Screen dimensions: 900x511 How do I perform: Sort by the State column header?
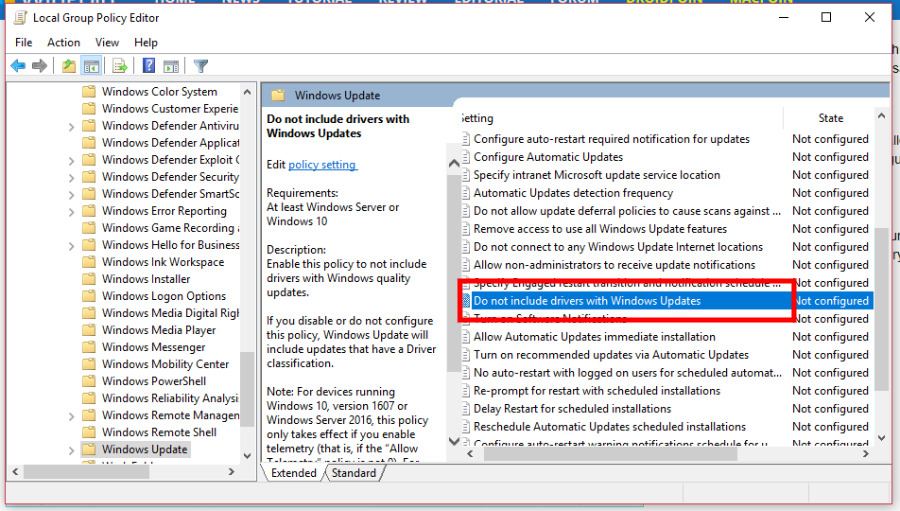point(830,118)
